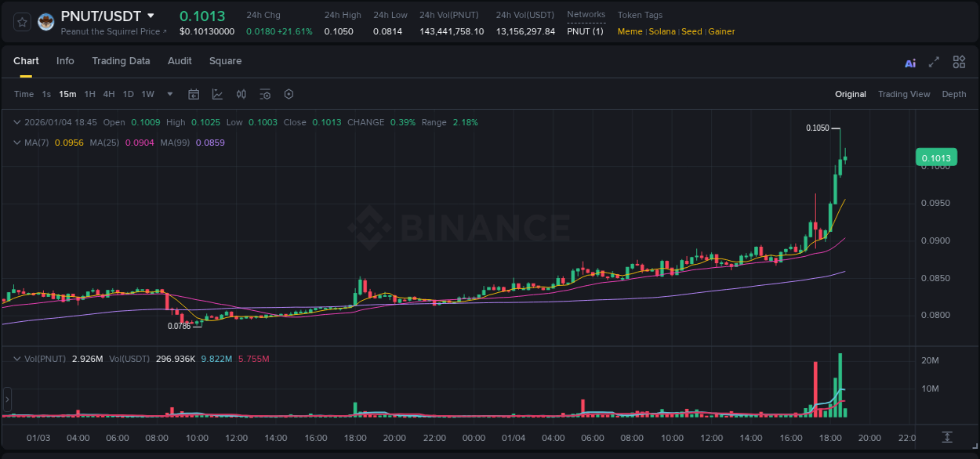Screen dimensions: 980x459
Task: Open the Audit tab
Action: click(180, 61)
